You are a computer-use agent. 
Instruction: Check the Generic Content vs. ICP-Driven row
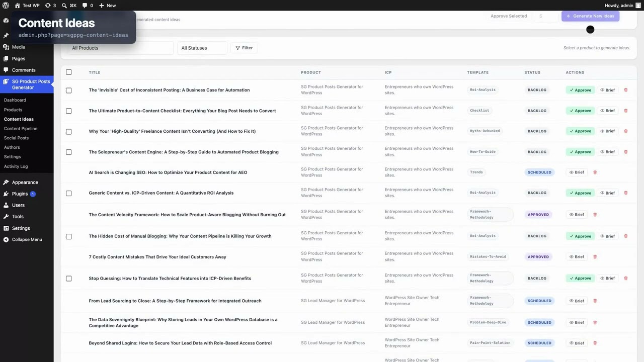tap(69, 194)
